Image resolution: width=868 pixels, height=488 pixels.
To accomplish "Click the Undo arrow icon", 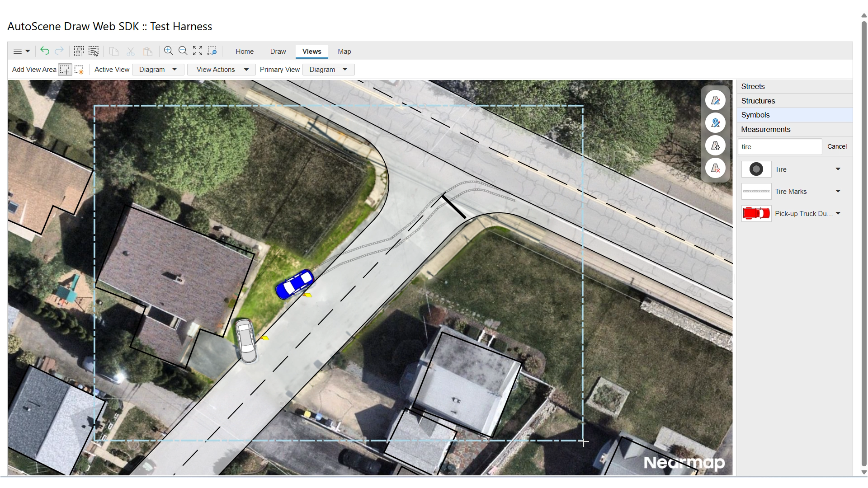I will click(44, 51).
